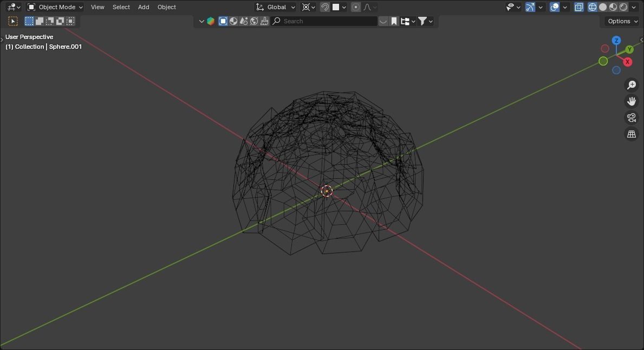
Task: Set selection mode to extend
Action: click(40, 21)
